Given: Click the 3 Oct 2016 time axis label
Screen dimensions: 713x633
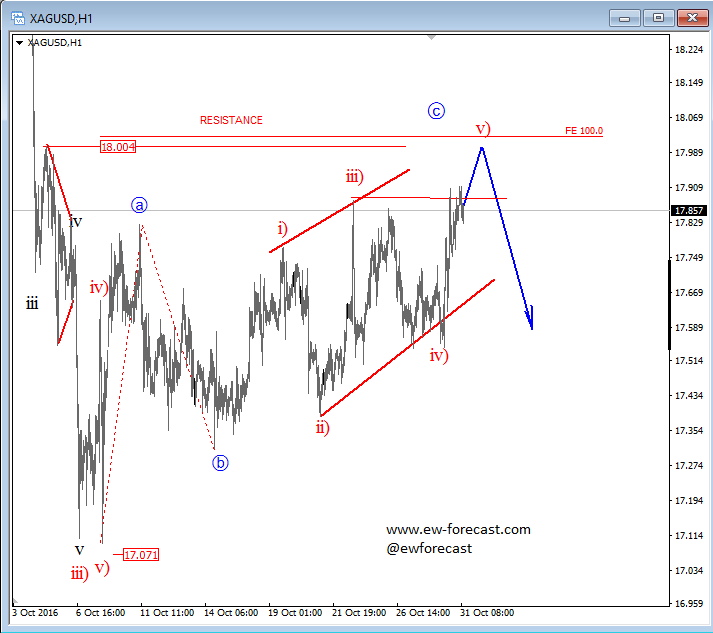Looking at the screenshot, I should point(36,610).
